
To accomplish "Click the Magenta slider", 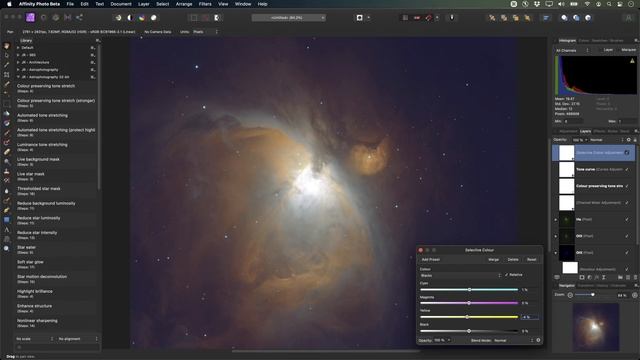I will (x=469, y=303).
